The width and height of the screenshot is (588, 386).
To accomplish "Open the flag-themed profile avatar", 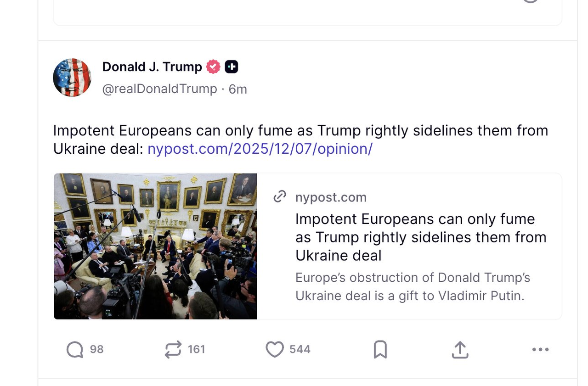I will tap(72, 78).
